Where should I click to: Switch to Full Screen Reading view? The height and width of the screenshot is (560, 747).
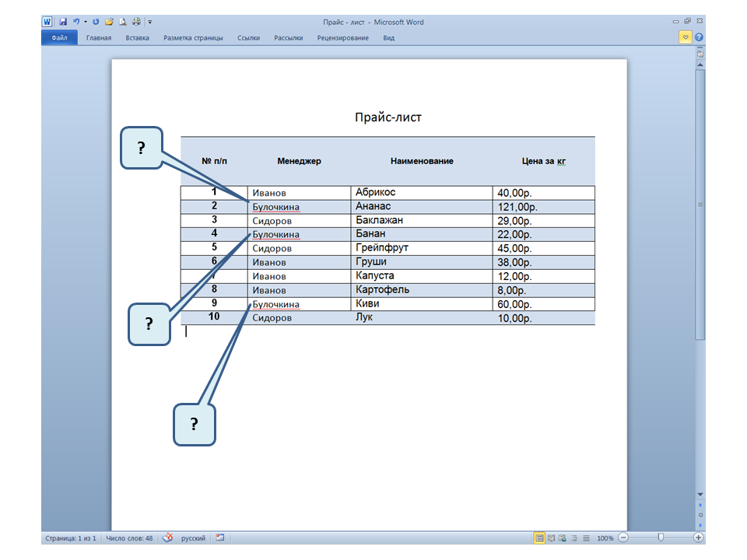click(x=551, y=537)
